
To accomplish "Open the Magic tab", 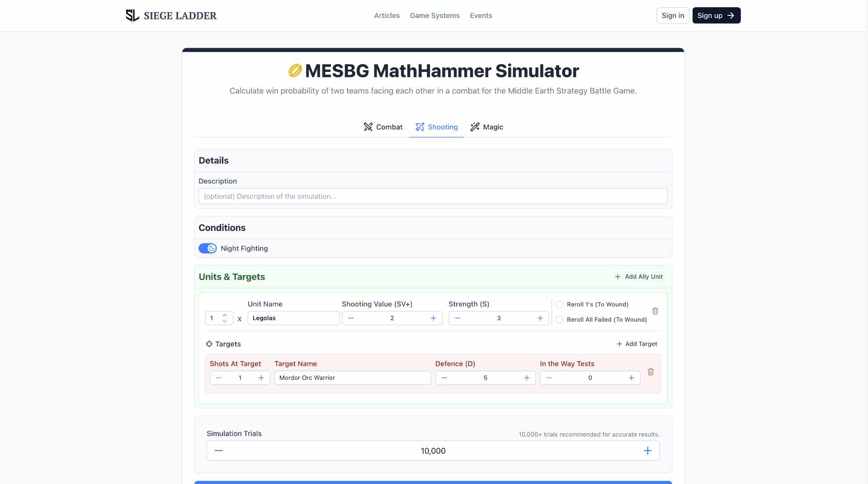I will coord(486,127).
